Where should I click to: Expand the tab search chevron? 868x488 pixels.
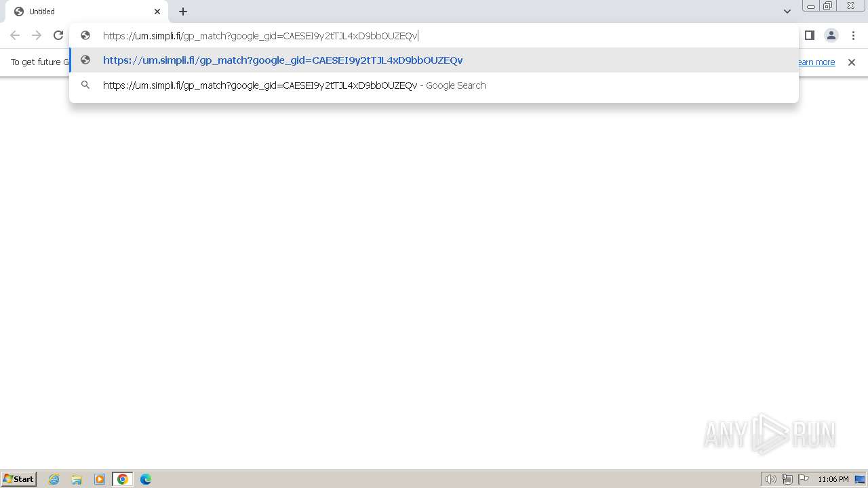(x=787, y=12)
